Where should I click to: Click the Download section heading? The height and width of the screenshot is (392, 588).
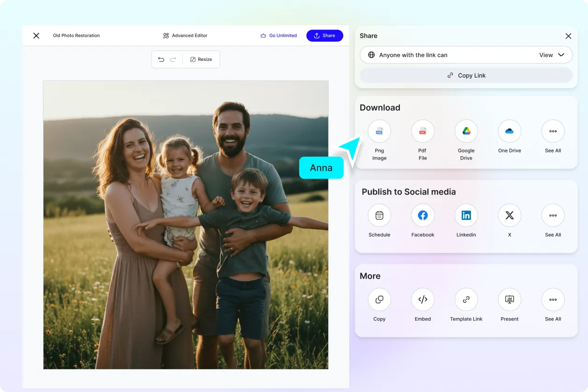coord(380,108)
